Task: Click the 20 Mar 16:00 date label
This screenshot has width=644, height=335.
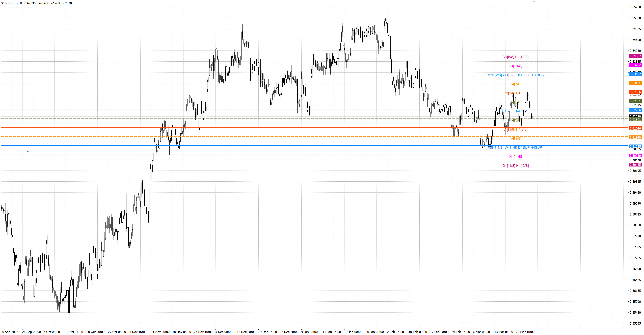Action: point(525,332)
